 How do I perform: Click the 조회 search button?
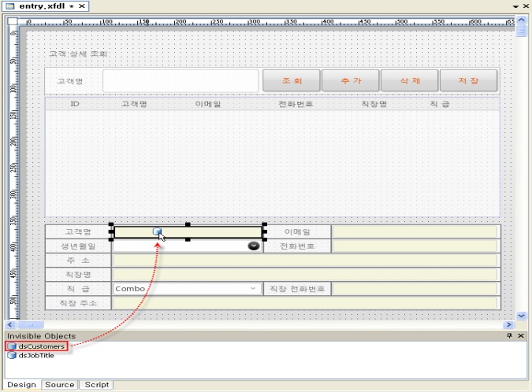tap(291, 81)
